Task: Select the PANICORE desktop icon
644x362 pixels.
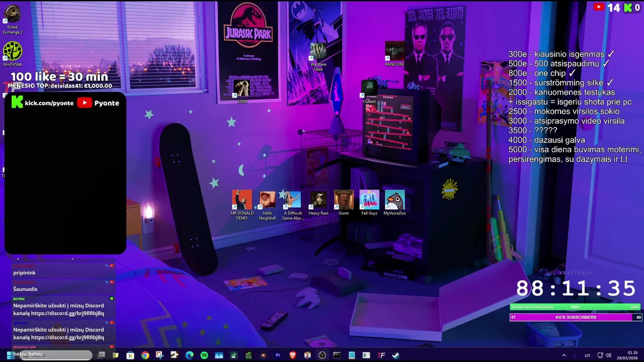Action: [394, 54]
